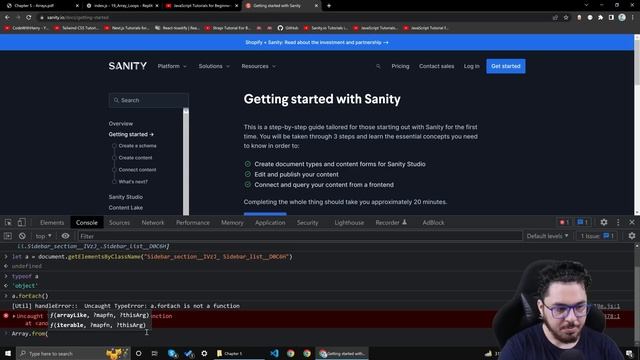Reload the page with refresh icon
The width and height of the screenshot is (640, 360).
click(29, 18)
